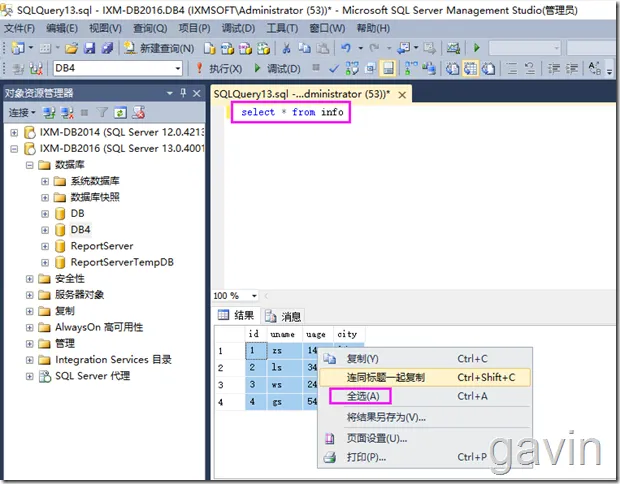Click the Filter funnel icon in Object Explorer

click(x=102, y=113)
